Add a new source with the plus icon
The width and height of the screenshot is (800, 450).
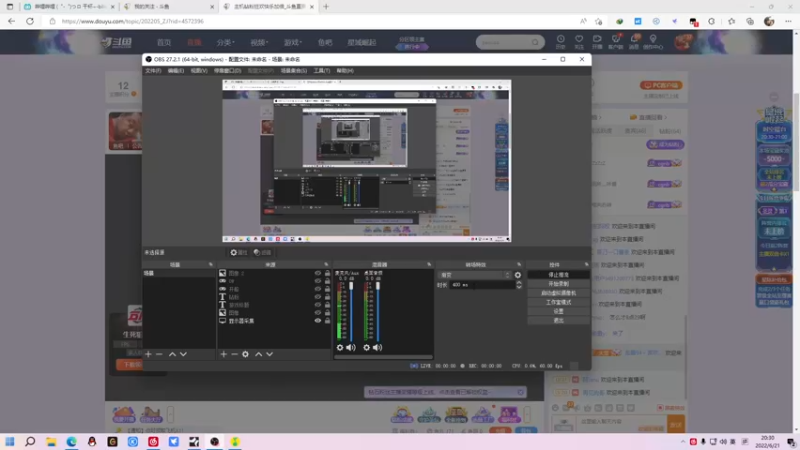[x=223, y=354]
